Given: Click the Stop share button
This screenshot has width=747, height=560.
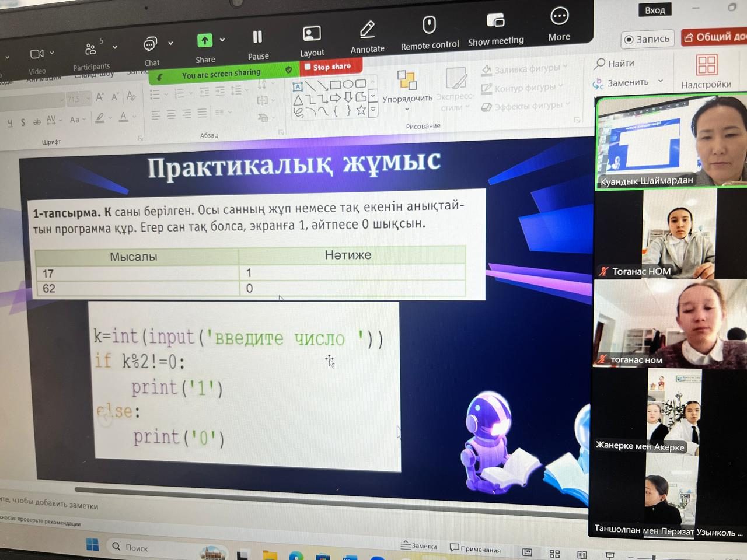Looking at the screenshot, I should pyautogui.click(x=327, y=67).
